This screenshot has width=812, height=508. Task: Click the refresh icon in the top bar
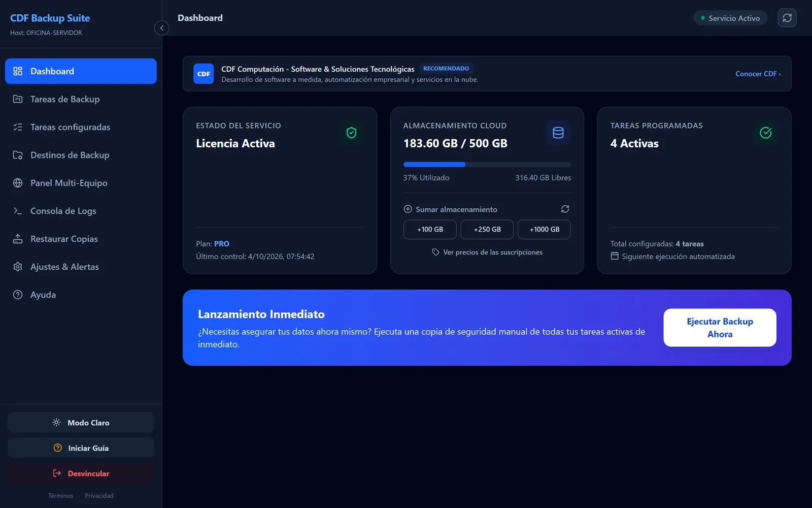(787, 18)
